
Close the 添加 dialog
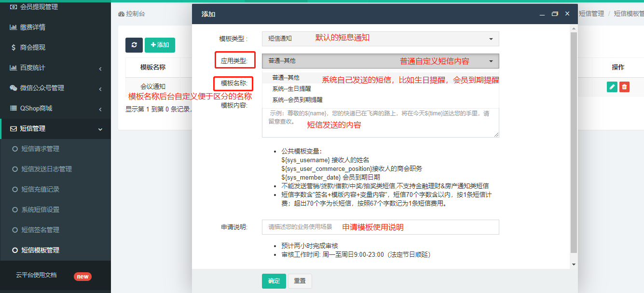tap(567, 14)
